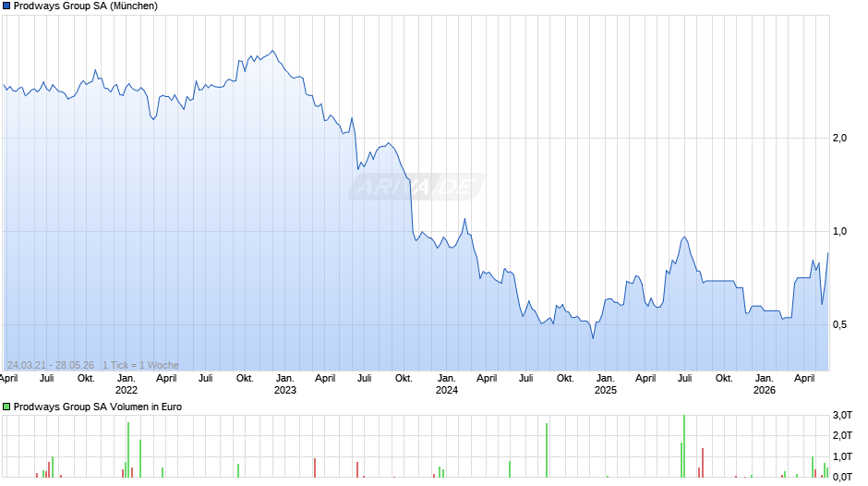Click the price spike at July 2025
The image size is (868, 486).
click(x=685, y=237)
